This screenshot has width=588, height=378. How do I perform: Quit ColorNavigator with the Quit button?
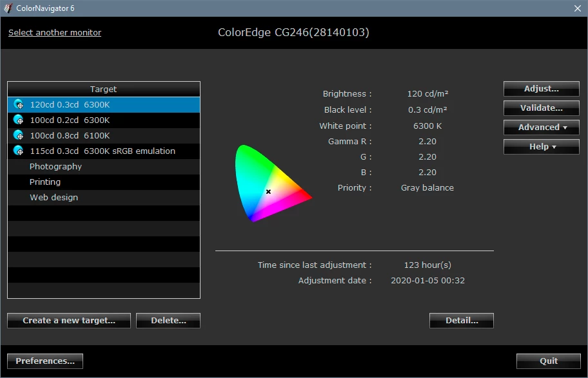point(548,361)
